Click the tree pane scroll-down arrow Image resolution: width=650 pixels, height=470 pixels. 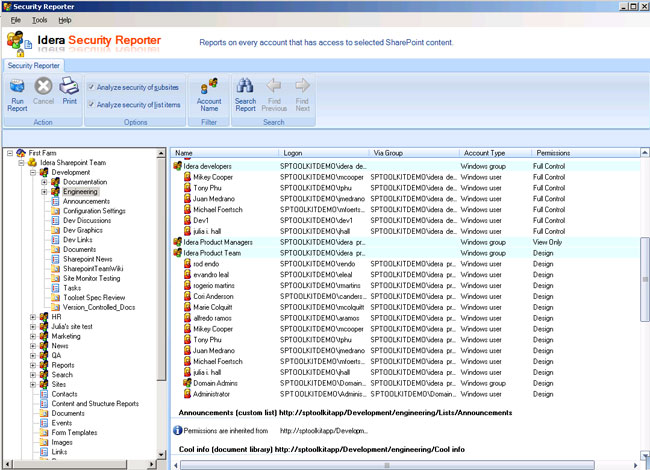point(161,454)
